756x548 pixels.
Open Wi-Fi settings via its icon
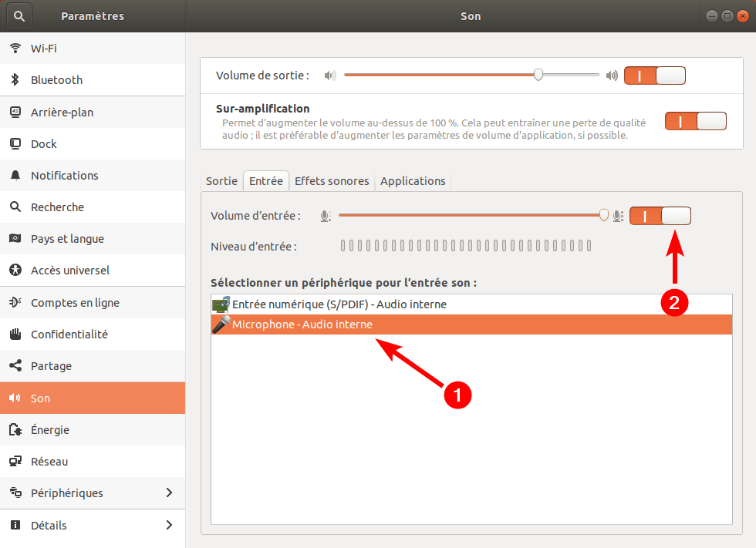click(15, 48)
